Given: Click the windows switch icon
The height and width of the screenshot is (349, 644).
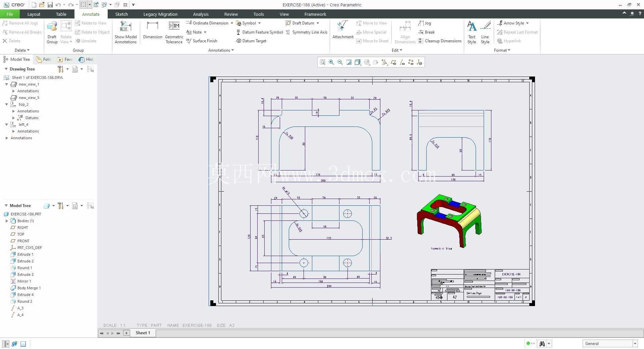Looking at the screenshot, I should [104, 5].
